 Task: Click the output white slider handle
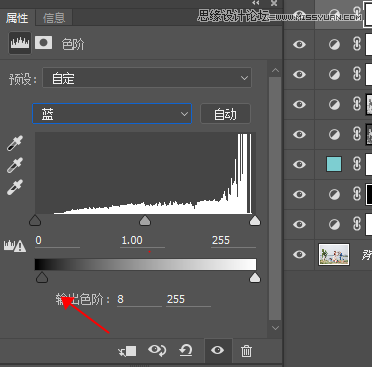pyautogui.click(x=255, y=277)
